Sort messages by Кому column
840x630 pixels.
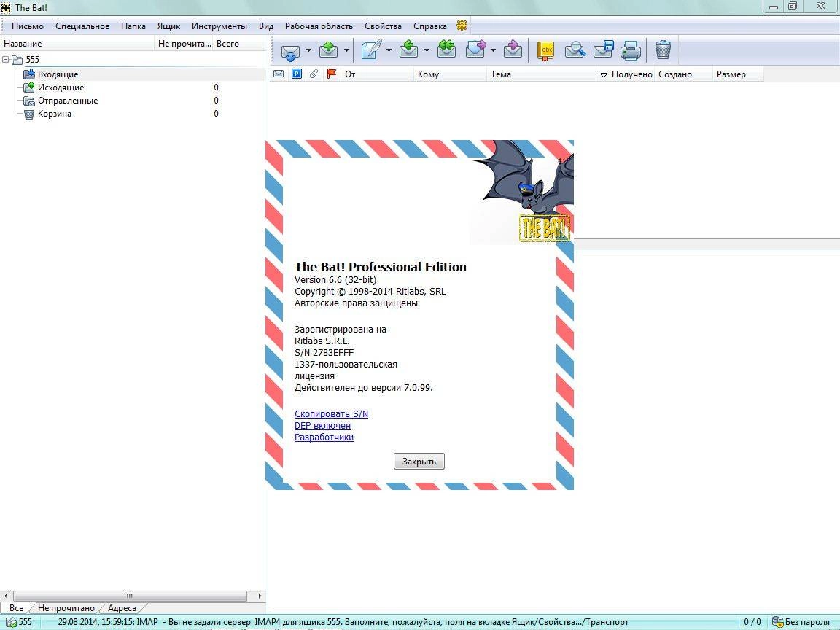(450, 74)
